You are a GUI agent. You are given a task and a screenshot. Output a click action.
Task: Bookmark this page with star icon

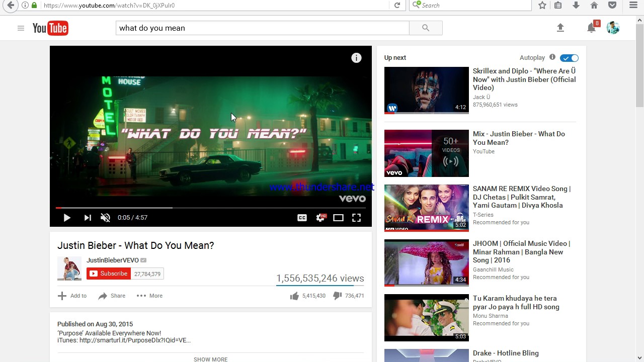[542, 5]
